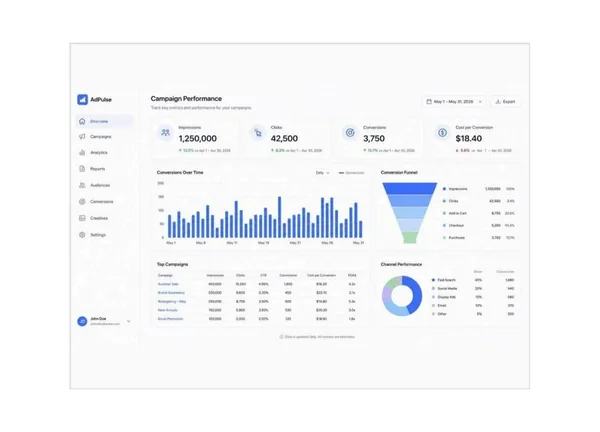This screenshot has height=432, width=600.
Task: Click the Export button
Action: click(x=505, y=102)
